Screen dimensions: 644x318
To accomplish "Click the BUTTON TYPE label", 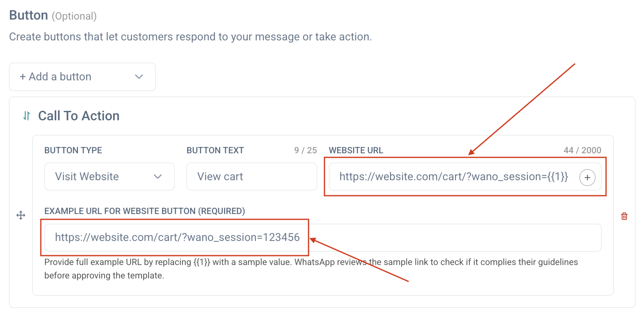I will 73,150.
